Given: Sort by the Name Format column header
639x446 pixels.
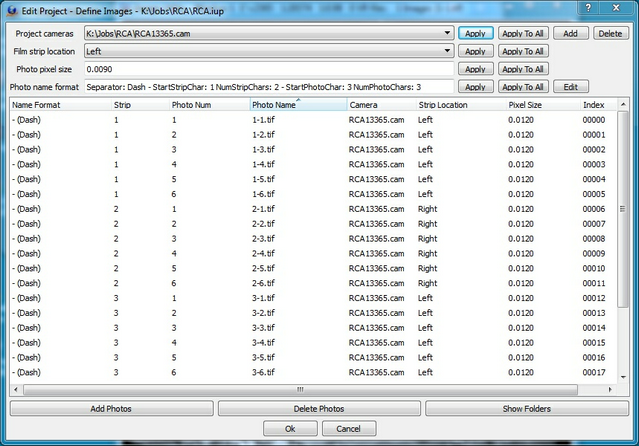Looking at the screenshot, I should tap(61, 105).
